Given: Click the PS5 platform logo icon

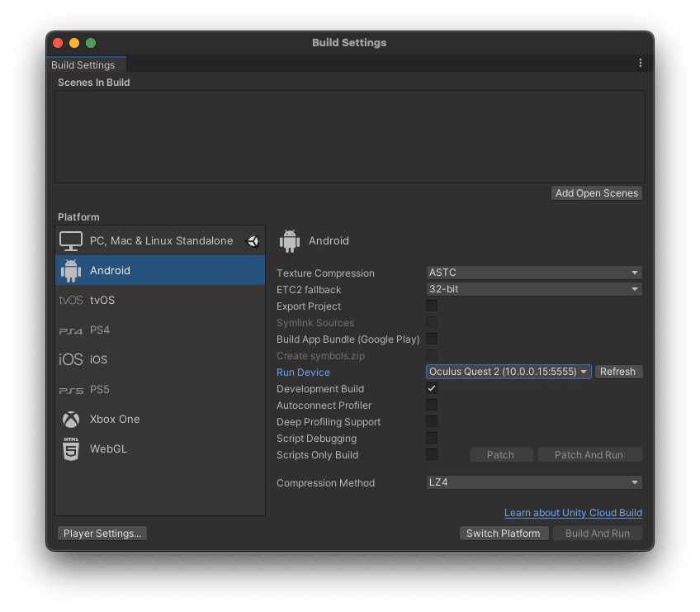Looking at the screenshot, I should [x=71, y=390].
